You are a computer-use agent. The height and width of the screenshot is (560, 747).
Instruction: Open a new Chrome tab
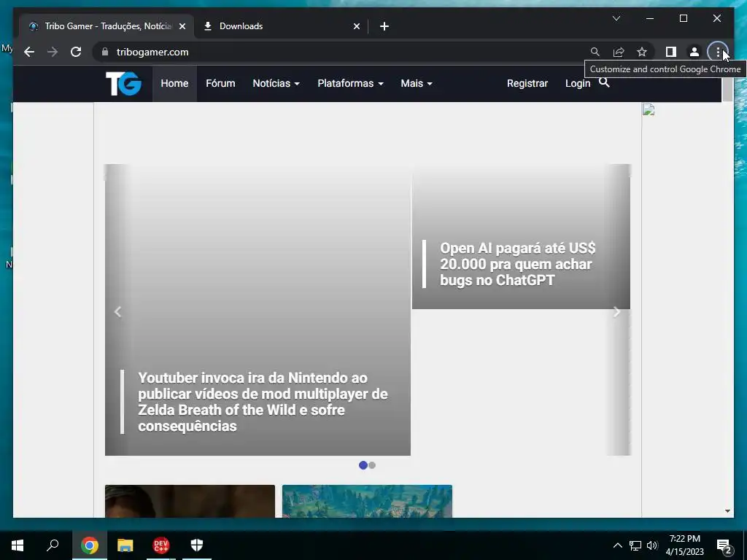[x=384, y=26]
